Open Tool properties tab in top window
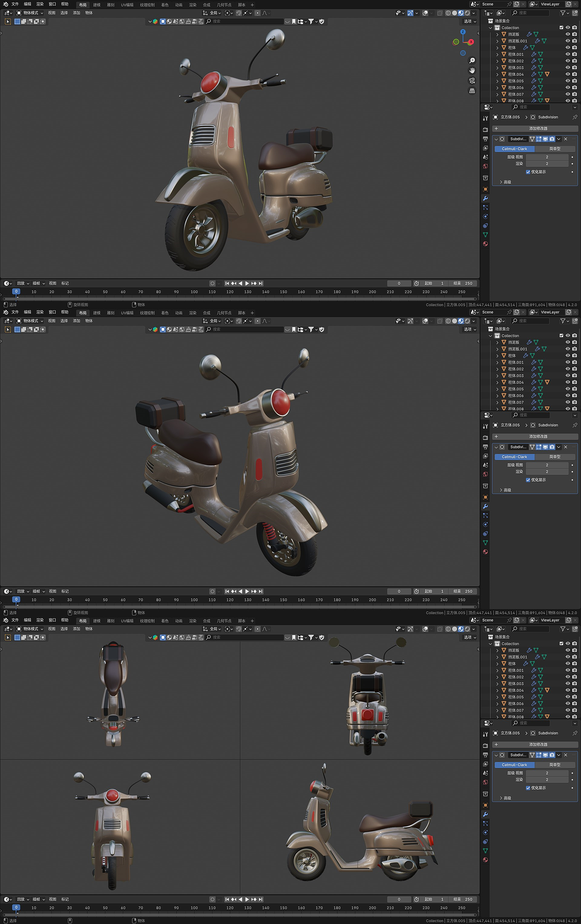 (485, 118)
